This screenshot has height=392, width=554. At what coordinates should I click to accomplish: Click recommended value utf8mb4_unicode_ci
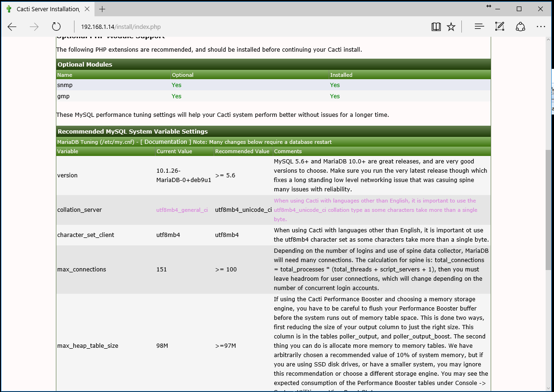tap(243, 210)
